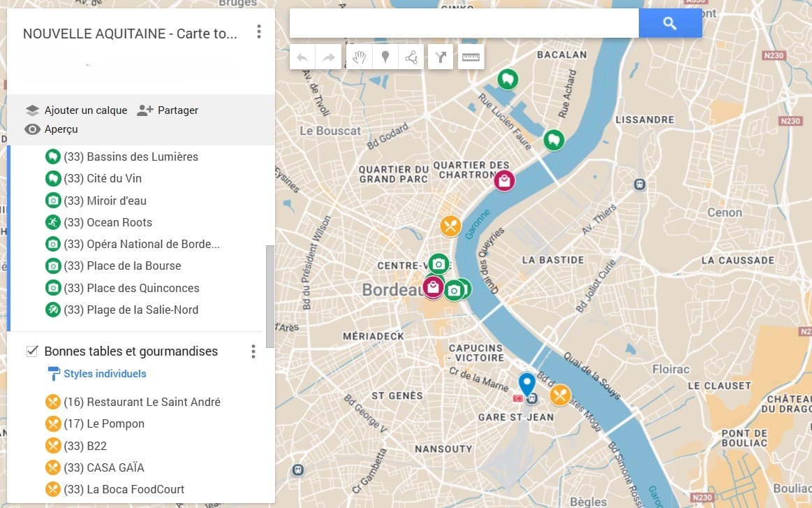Select the add directions tool

(x=441, y=57)
